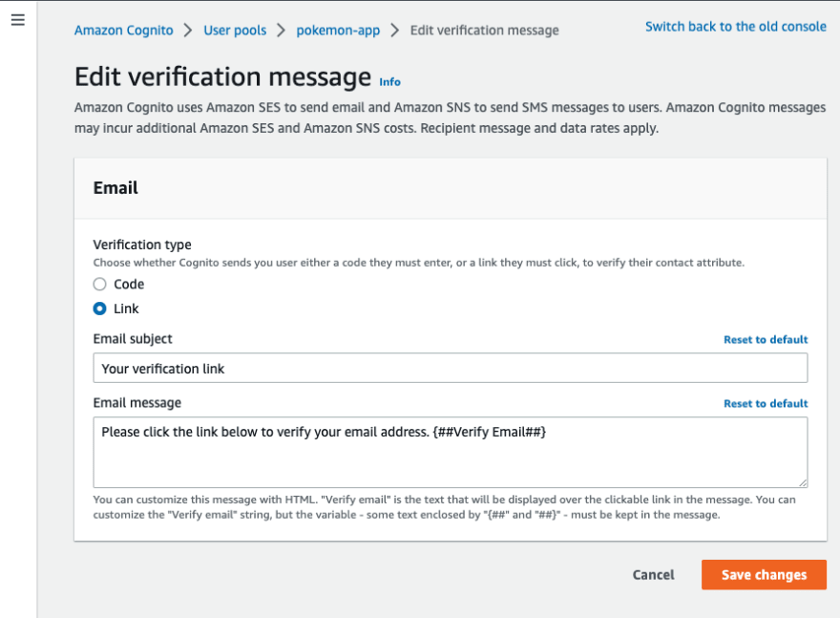Open the Info link beside the heading
The height and width of the screenshot is (618, 840).
[390, 82]
